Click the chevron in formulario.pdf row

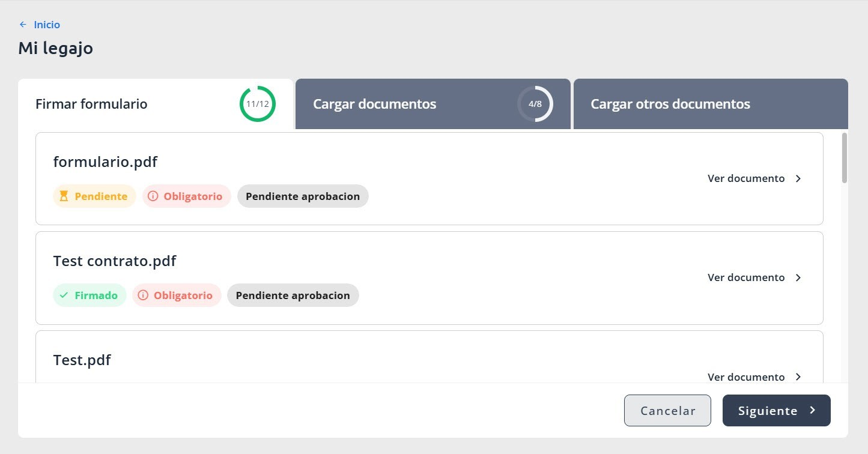tap(798, 178)
